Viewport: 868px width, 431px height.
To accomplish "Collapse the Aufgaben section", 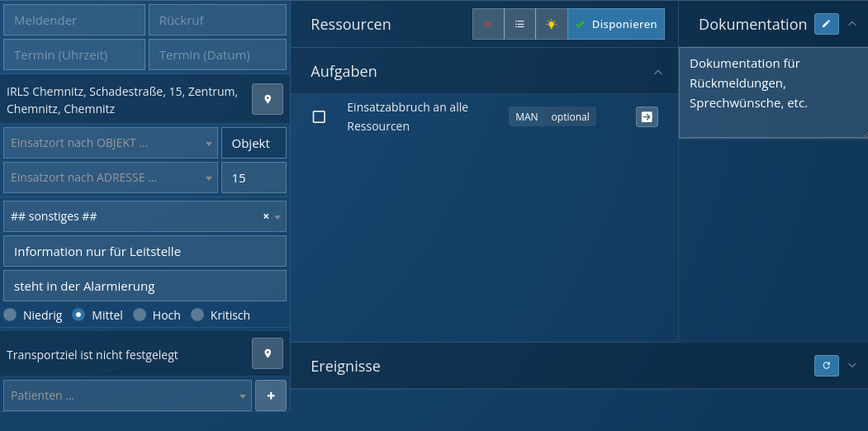I will coord(658,72).
